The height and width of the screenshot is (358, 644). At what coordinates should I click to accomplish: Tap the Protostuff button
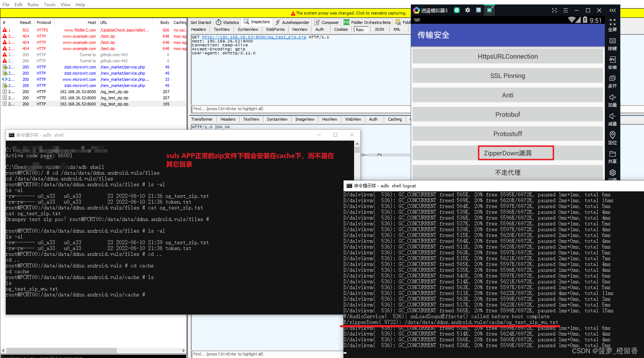click(508, 134)
